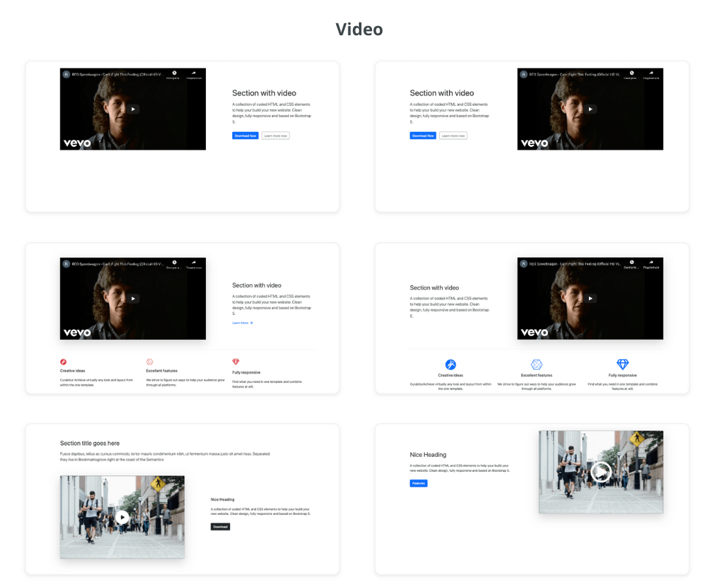
Task: Click the vevo logo on top-right video
Action: coord(534,142)
